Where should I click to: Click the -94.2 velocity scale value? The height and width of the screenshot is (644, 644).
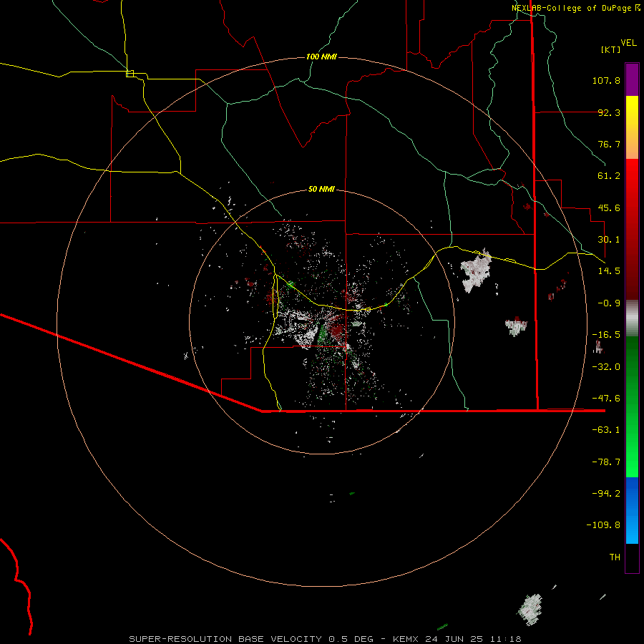[606, 493]
